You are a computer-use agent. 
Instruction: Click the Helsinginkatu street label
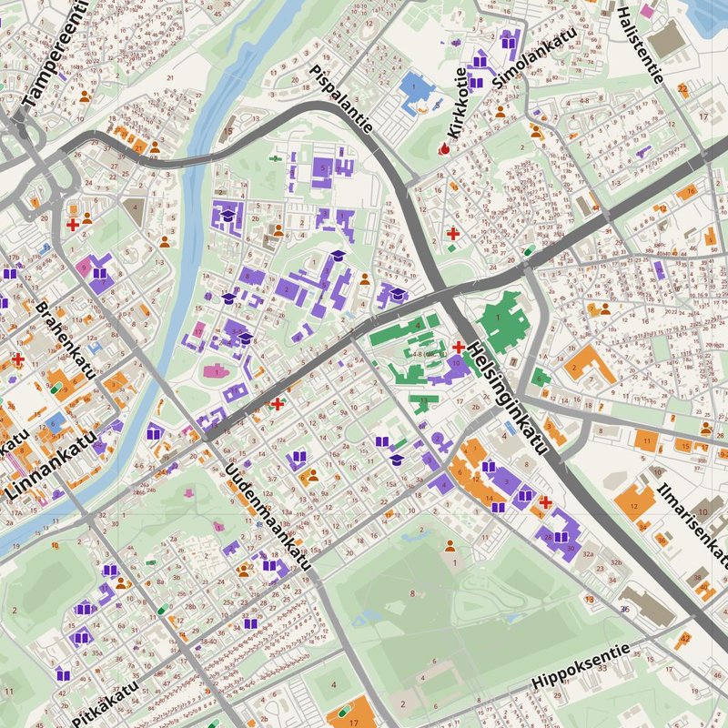point(508,399)
